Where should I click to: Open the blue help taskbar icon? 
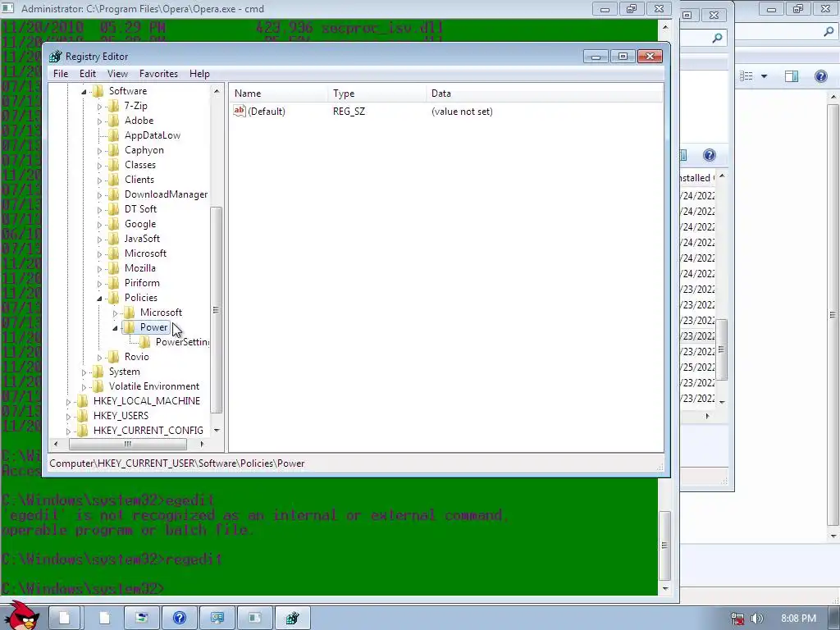[x=180, y=619]
